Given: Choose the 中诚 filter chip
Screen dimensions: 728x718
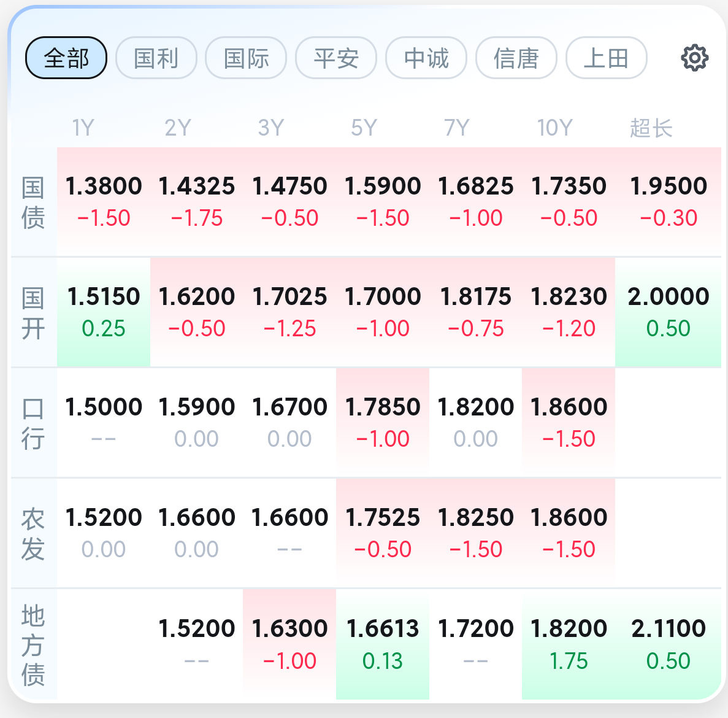Looking at the screenshot, I should point(426,58).
